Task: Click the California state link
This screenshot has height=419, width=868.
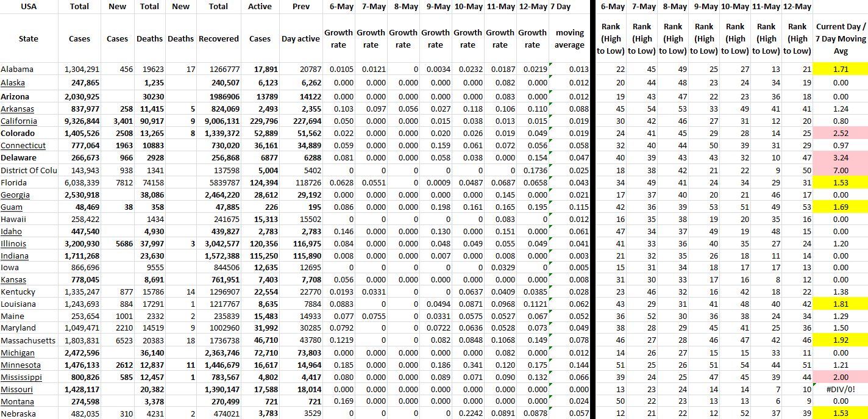Action: (x=19, y=121)
